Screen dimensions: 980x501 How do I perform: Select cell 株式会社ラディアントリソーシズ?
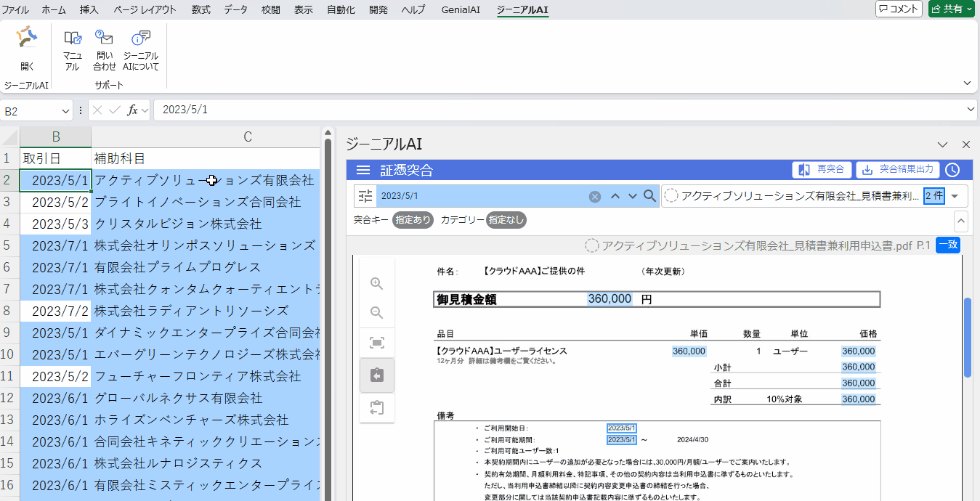206,311
